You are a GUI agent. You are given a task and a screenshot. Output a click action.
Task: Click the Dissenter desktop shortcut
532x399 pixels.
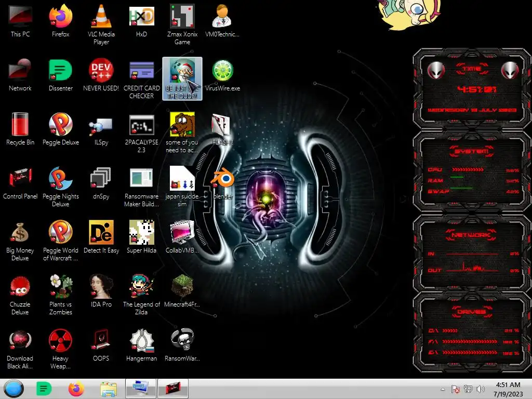(60, 75)
